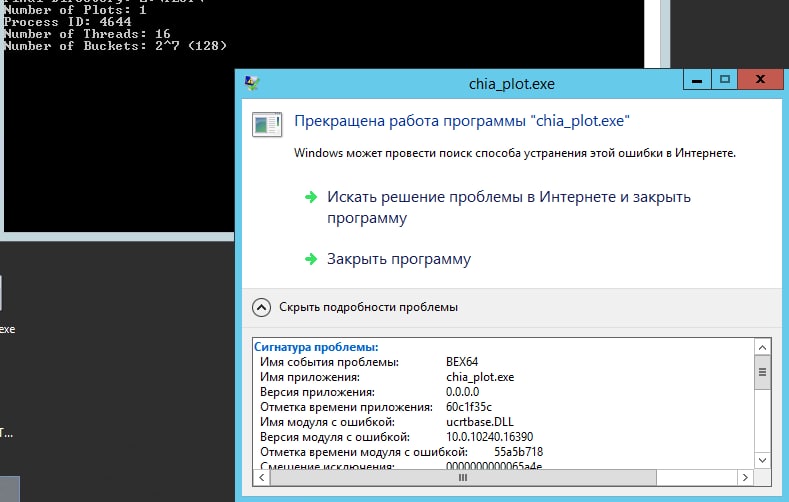Image resolution: width=789 pixels, height=502 pixels.
Task: Click Number of Plots: 1 line in console
Action: coord(75,10)
